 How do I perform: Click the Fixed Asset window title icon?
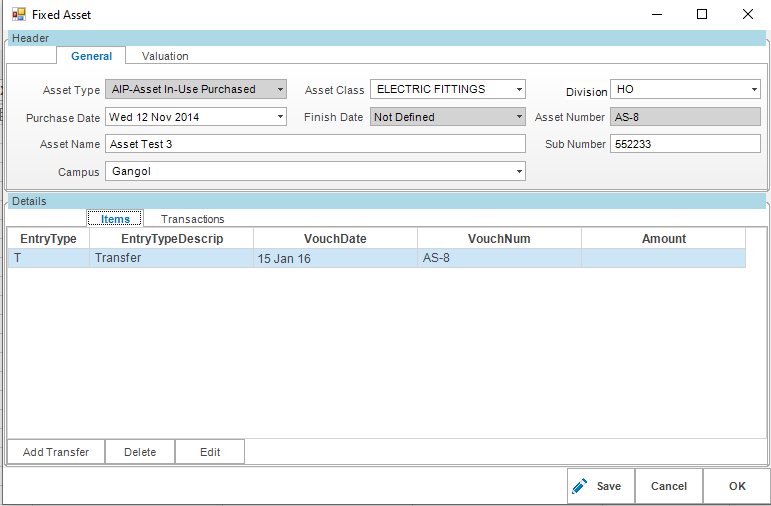(x=18, y=15)
